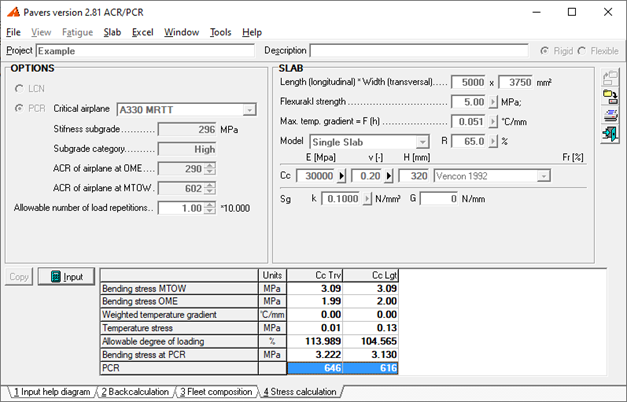
Task: Switch to the Fleet composition tab
Action: click(215, 392)
